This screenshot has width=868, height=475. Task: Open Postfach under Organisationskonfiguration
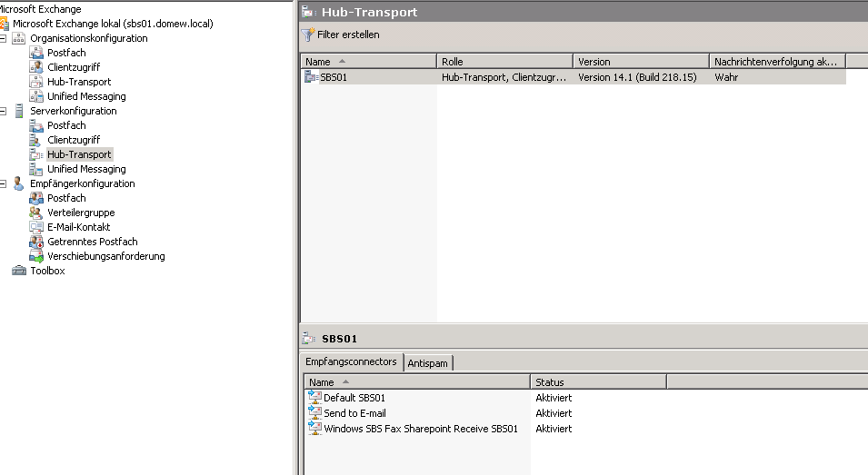coord(66,53)
